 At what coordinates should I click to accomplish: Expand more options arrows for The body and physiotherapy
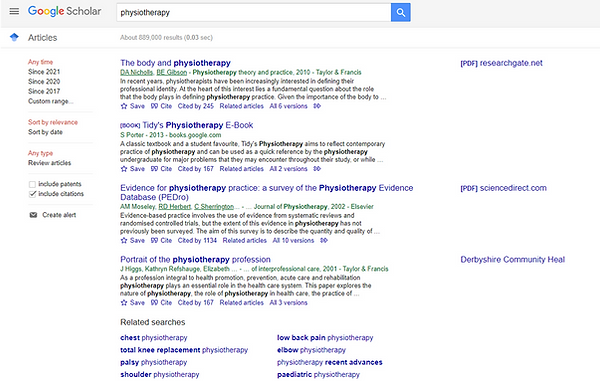tap(317, 106)
